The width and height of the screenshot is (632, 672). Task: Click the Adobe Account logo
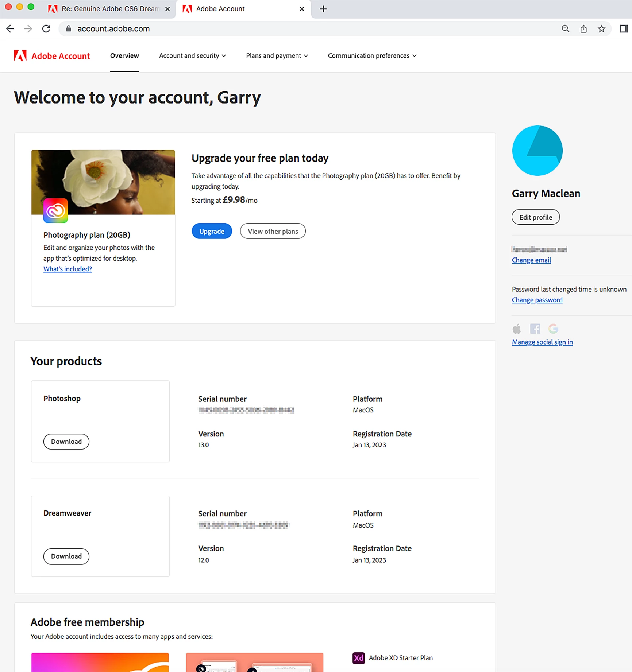coord(52,56)
